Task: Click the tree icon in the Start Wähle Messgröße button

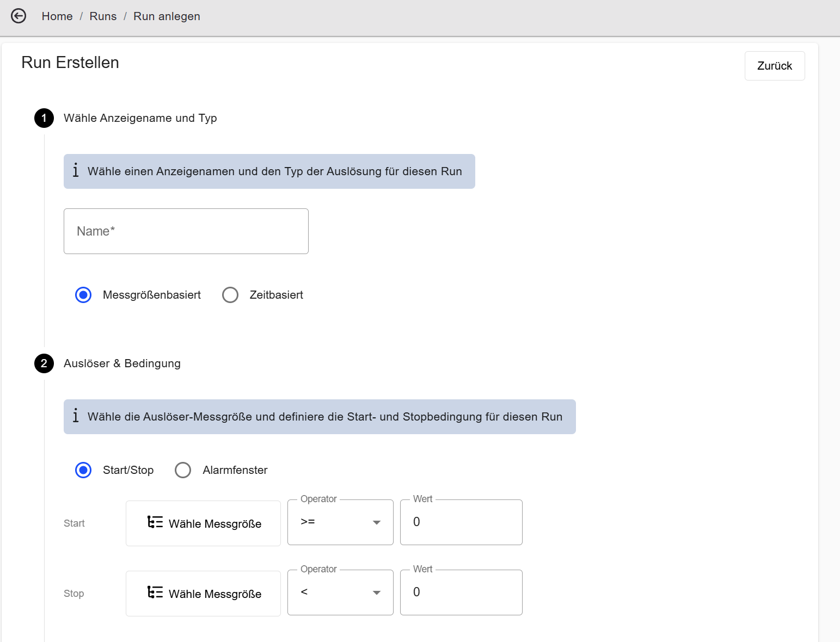Action: tap(155, 522)
